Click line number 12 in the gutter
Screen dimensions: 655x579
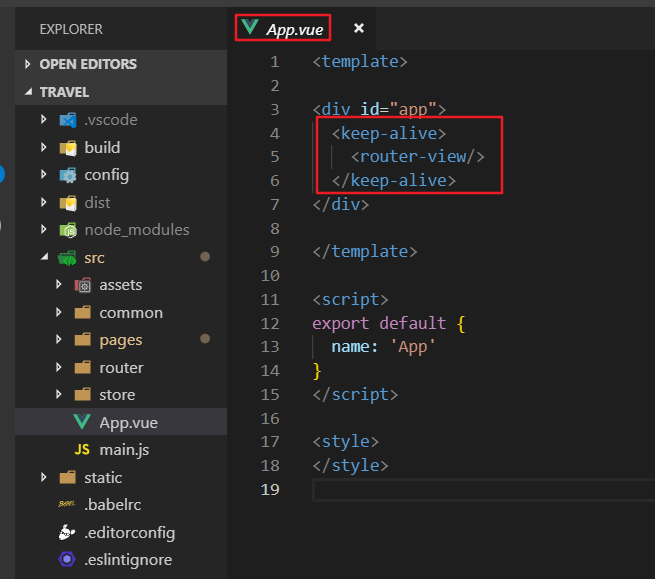click(270, 323)
